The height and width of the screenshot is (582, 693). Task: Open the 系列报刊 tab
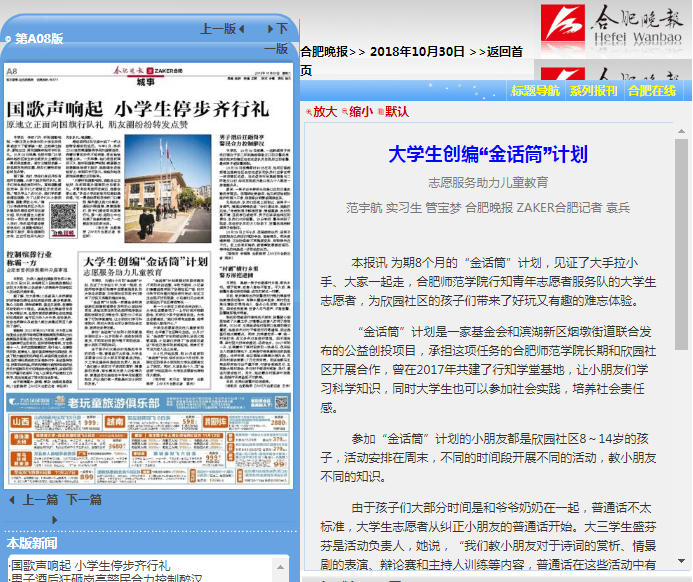(594, 91)
